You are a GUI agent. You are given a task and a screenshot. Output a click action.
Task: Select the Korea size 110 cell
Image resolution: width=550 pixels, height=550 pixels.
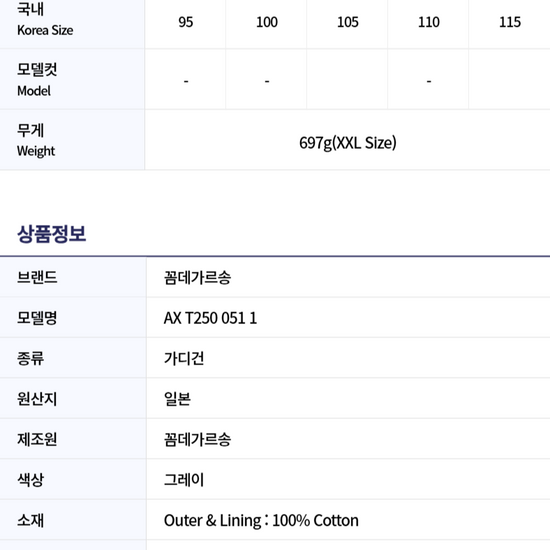[x=429, y=22]
